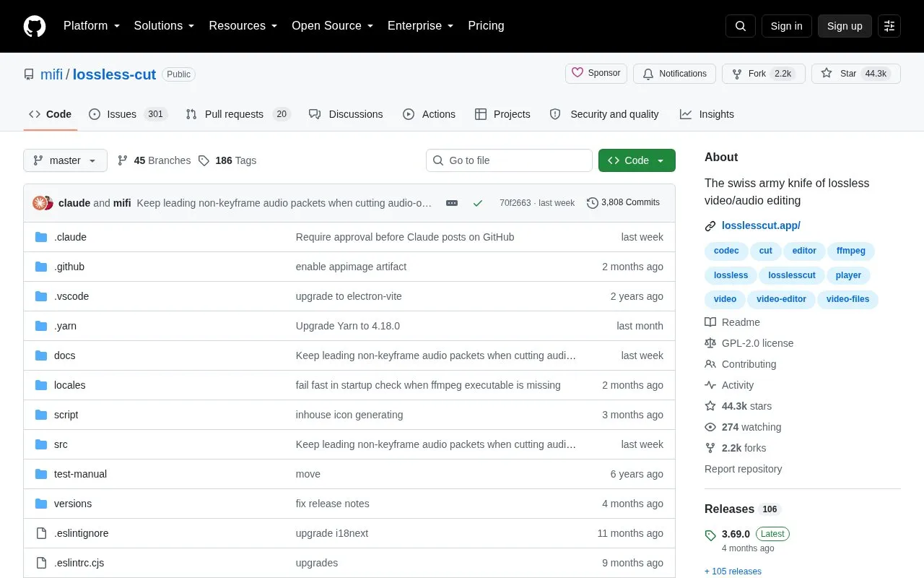This screenshot has height=578, width=924.
Task: Click the Go to file field
Action: point(509,160)
